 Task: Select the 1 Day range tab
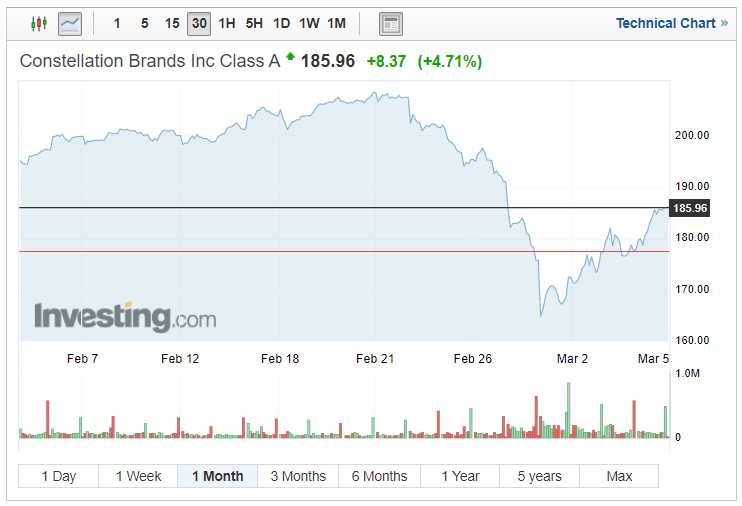[58, 476]
